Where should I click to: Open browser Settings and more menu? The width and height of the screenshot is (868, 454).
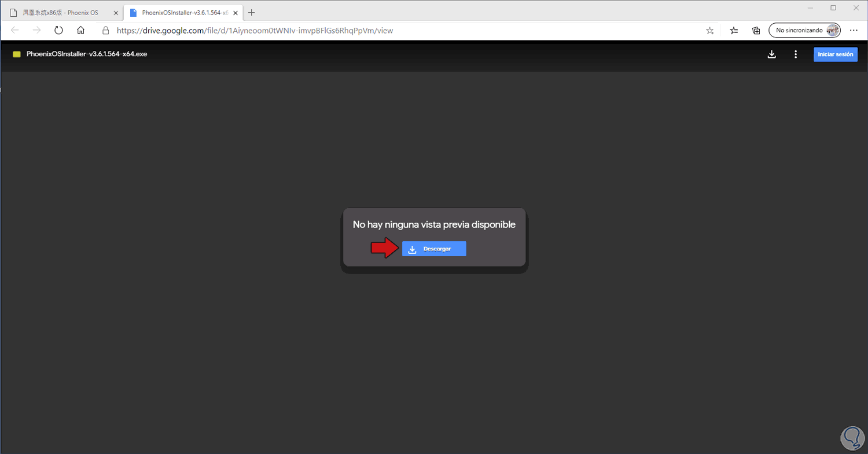tap(854, 31)
